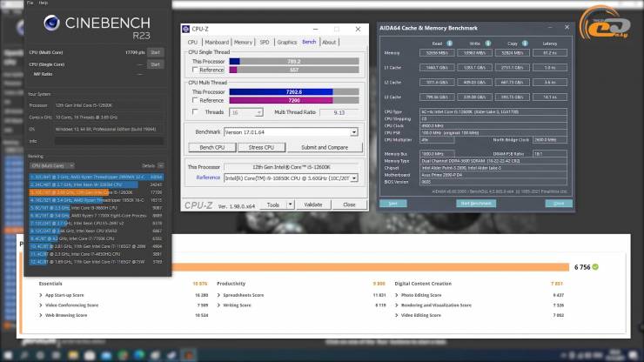Click the CPU Type field in AIDA64
The image size is (644, 362).
[493, 111]
